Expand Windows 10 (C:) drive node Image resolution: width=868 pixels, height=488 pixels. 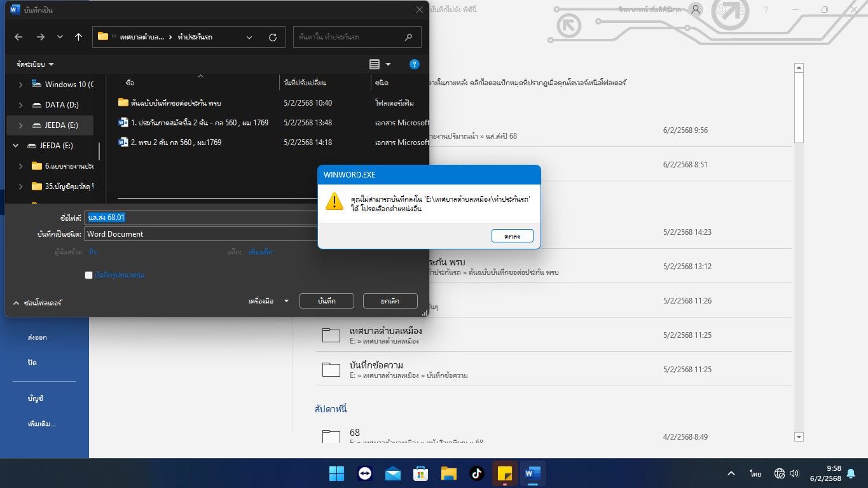point(20,85)
